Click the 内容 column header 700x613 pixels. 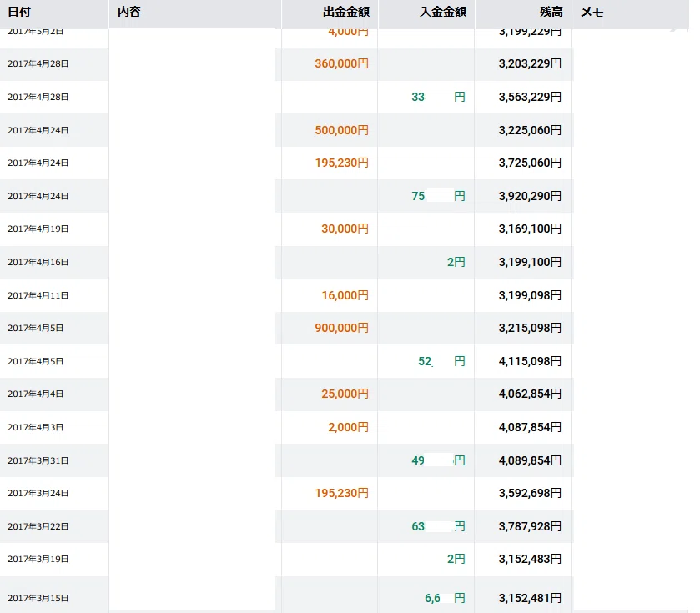(x=129, y=12)
